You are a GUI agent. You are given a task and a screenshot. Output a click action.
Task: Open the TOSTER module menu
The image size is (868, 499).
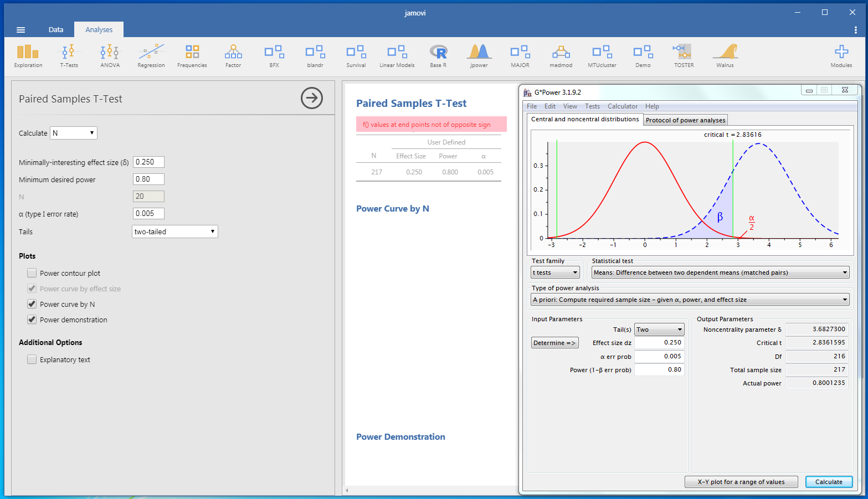pyautogui.click(x=684, y=56)
